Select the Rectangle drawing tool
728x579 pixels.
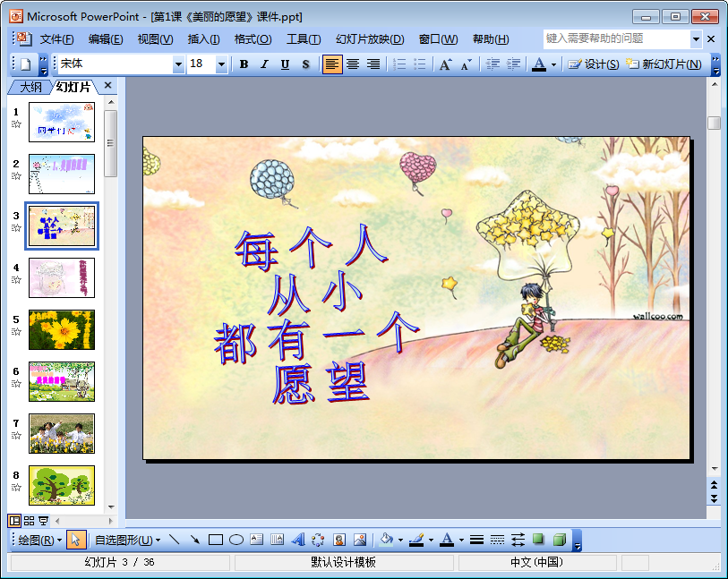point(216,540)
